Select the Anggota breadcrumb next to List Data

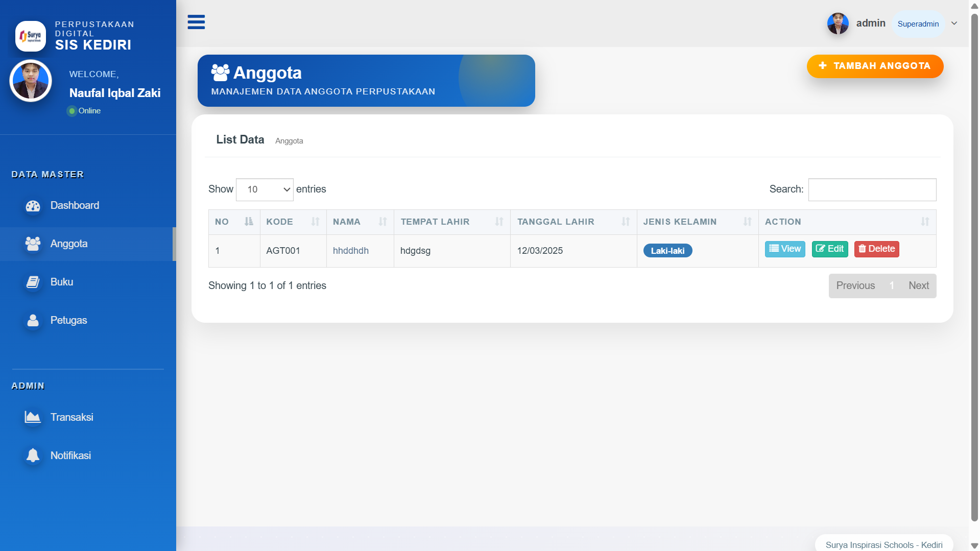point(289,140)
